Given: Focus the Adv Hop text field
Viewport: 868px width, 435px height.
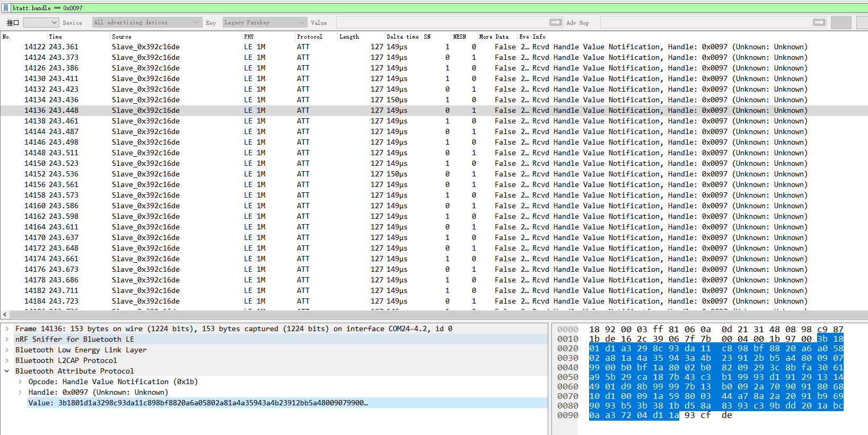Looking at the screenshot, I should 706,22.
